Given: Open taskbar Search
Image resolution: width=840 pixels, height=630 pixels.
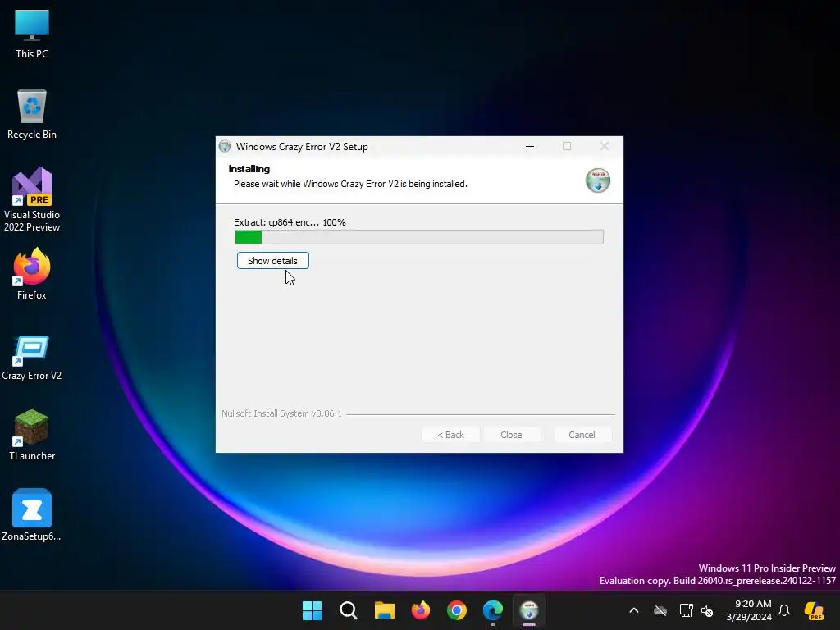Looking at the screenshot, I should point(348,610).
